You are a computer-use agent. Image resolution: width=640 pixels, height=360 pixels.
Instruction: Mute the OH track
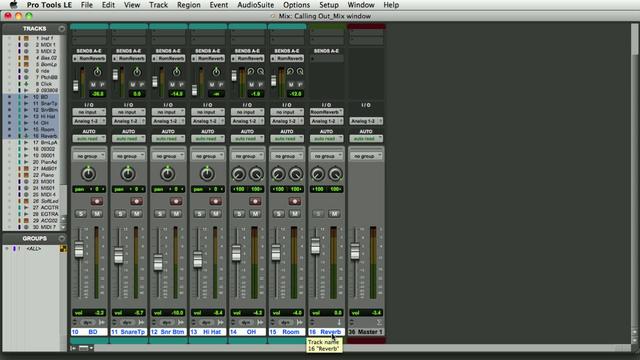pyautogui.click(x=255, y=214)
